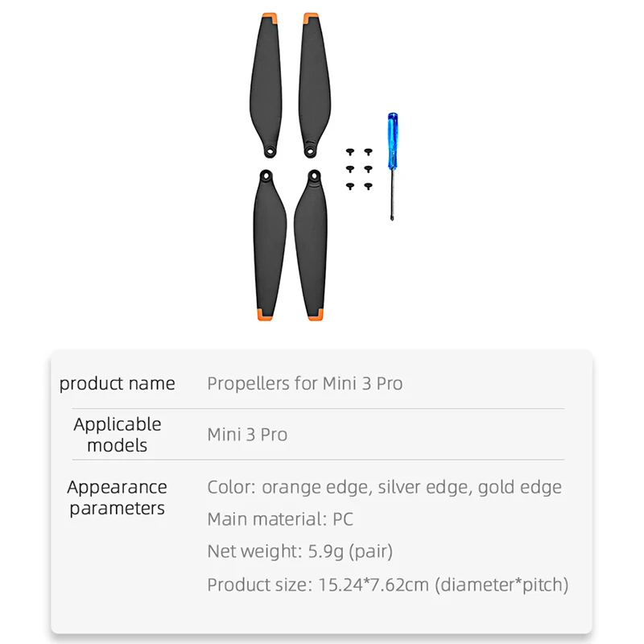Select "Propellers for Mini 3 Pro" text
Viewport: 644px width, 644px height.
[x=304, y=383]
